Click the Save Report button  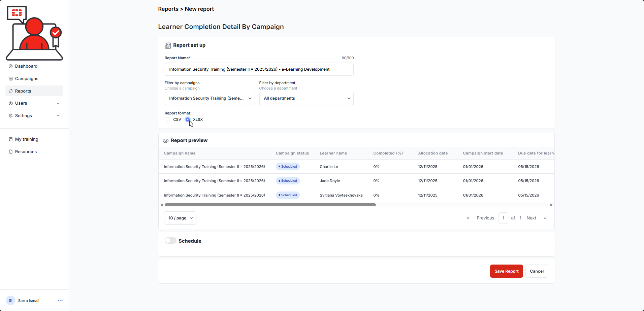coord(506,271)
